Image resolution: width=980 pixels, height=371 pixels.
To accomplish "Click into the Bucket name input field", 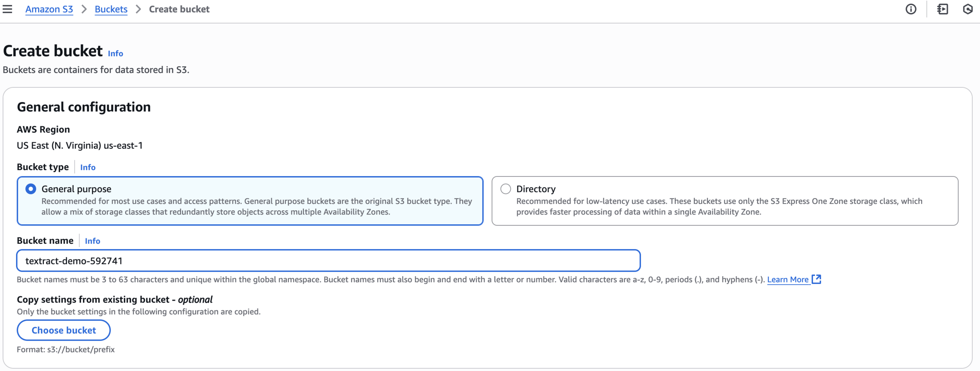I will [x=328, y=261].
